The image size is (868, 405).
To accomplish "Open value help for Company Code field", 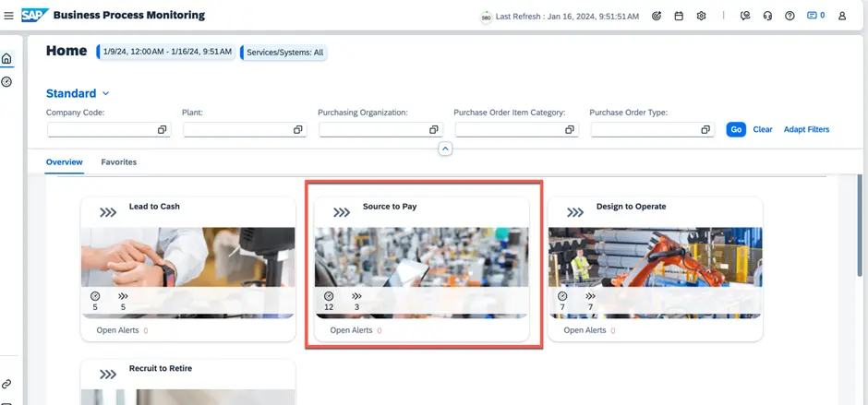I will click(162, 130).
